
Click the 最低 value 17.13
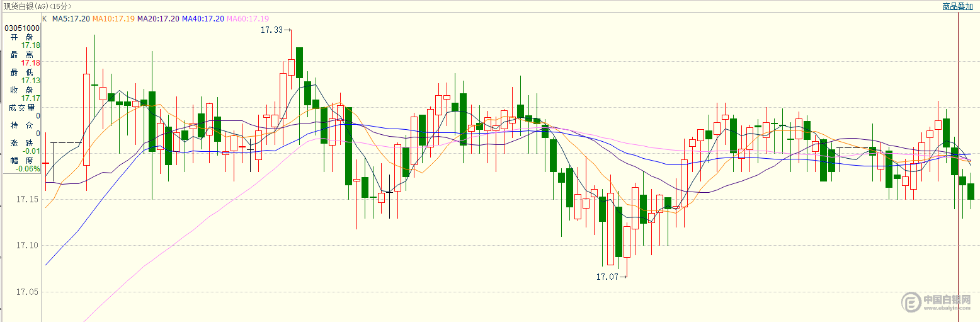(30, 81)
